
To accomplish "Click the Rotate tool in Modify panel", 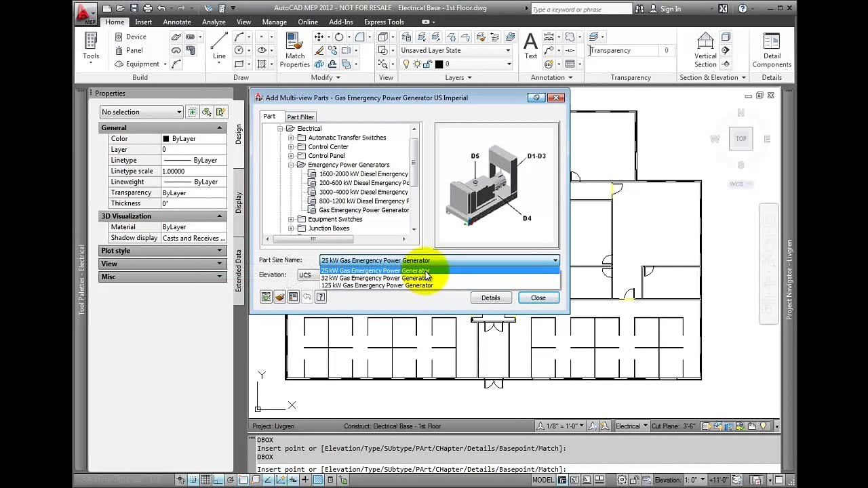I will (x=338, y=37).
